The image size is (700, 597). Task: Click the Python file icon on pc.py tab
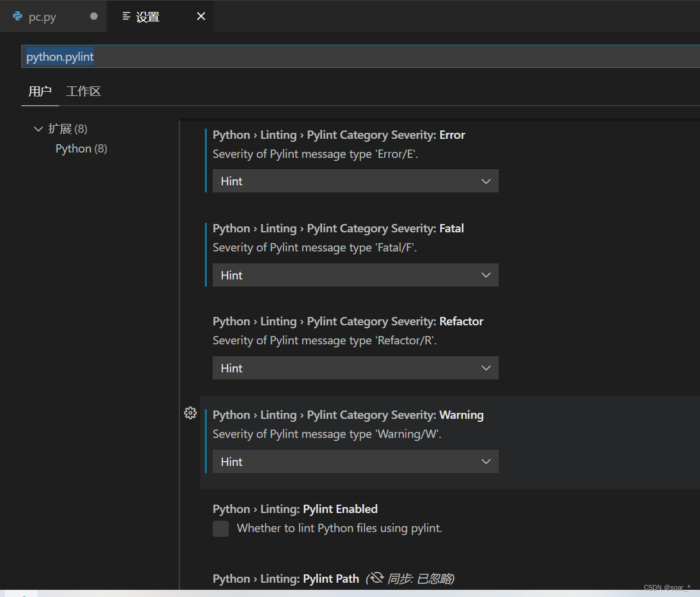tap(17, 17)
